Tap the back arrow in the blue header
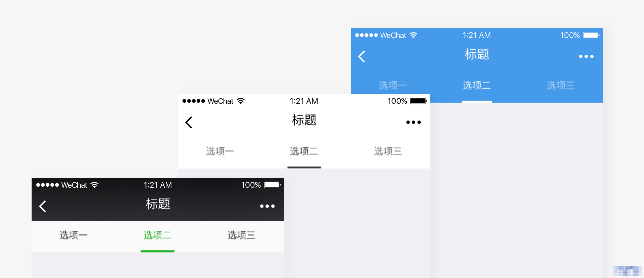The height and width of the screenshot is (278, 644). tap(362, 56)
